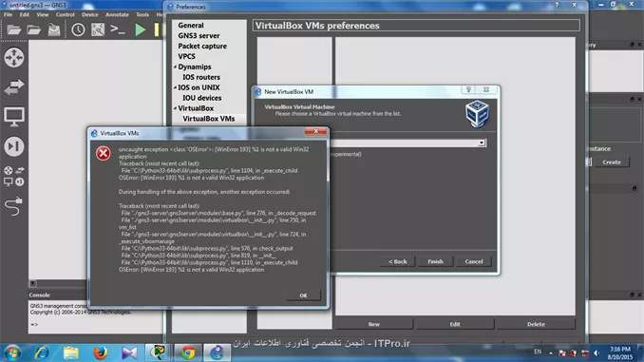Click the new project folder icon in GNS3 toolbar

pyautogui.click(x=13, y=29)
